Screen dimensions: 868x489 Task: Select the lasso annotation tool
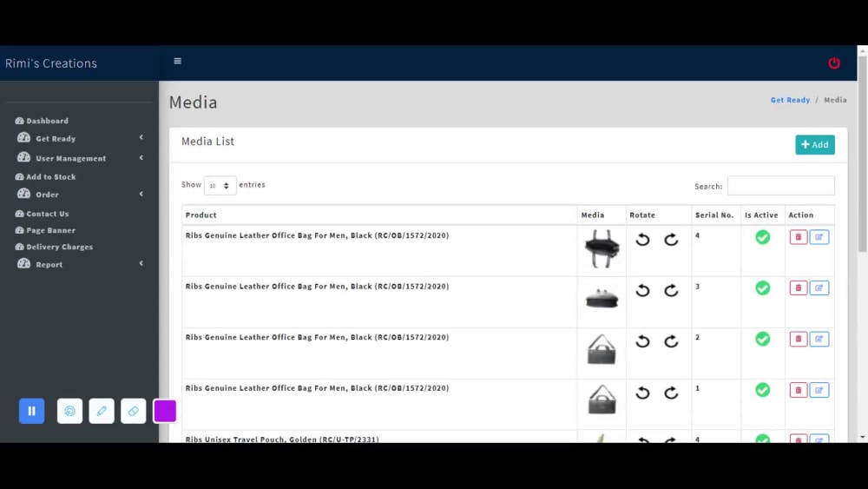tap(69, 411)
